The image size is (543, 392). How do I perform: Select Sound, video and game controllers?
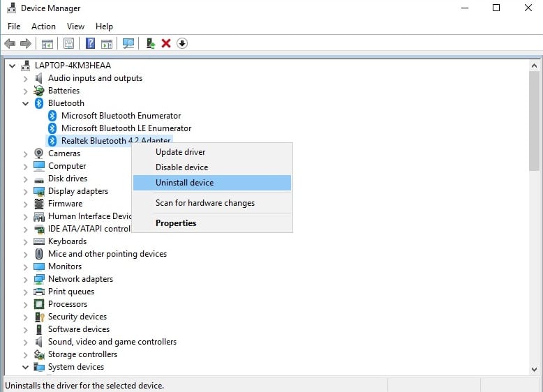click(x=112, y=342)
